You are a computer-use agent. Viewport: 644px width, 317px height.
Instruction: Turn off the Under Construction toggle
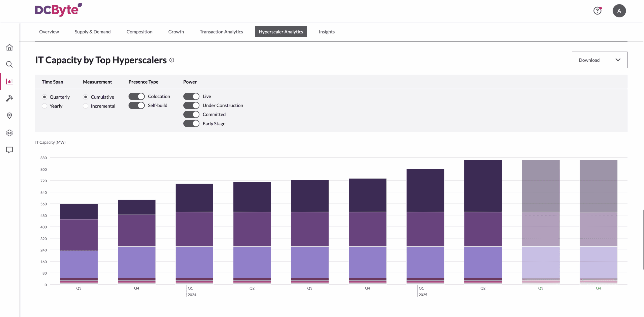tap(191, 105)
